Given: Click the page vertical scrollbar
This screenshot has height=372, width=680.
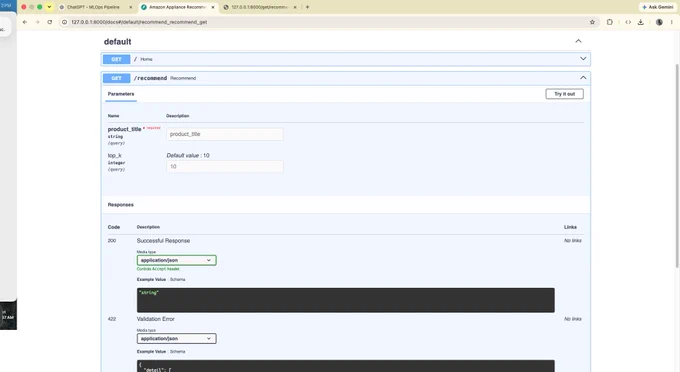Looking at the screenshot, I should coord(677,165).
